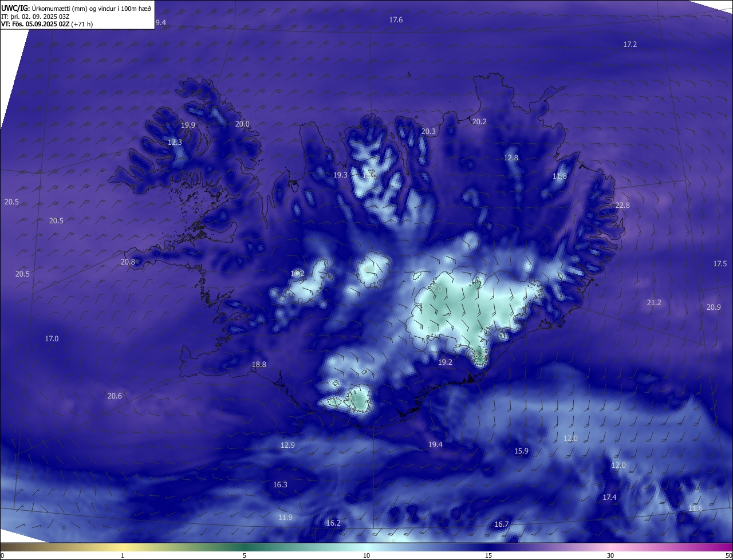Select the IT: þri. 02. 09. 2025 03Z line
733x560 pixels.
point(35,17)
